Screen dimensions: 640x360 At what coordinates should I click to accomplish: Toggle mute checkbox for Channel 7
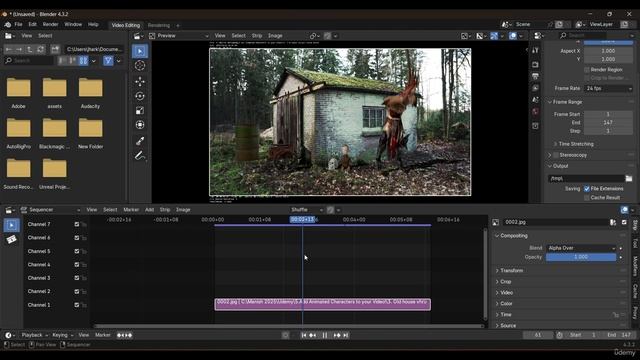[x=77, y=224]
